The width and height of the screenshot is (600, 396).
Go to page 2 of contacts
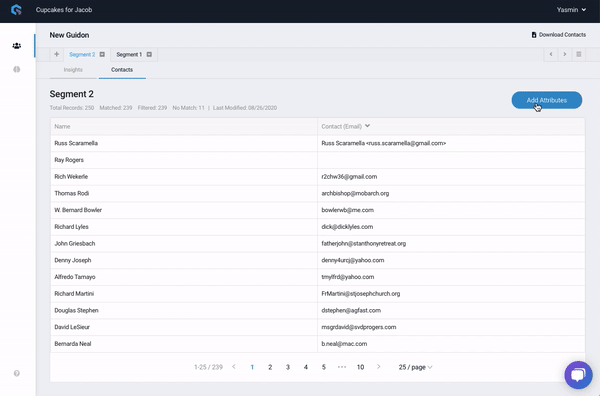[x=270, y=367]
